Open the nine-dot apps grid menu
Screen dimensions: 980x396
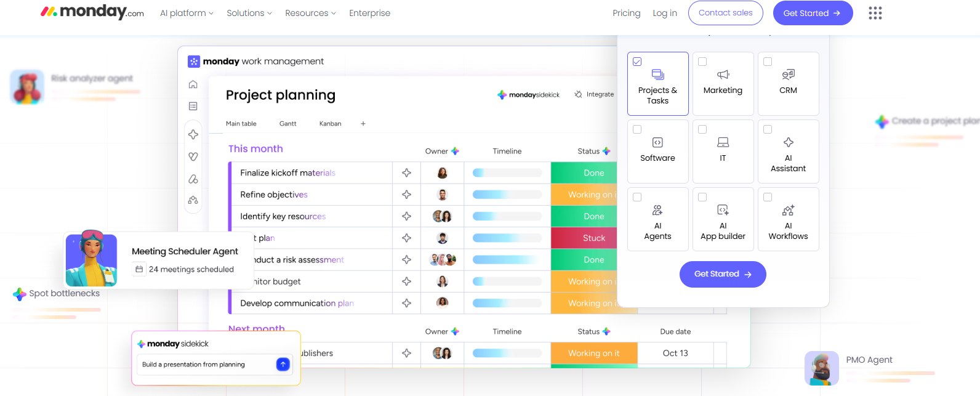click(875, 13)
